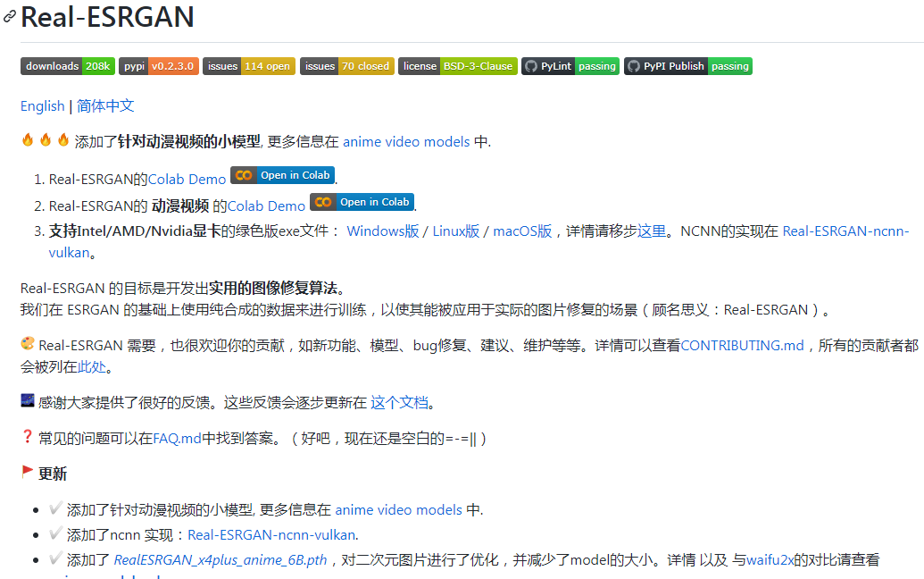
Task: Open Colab Demo link for 动漫视频
Action: pyautogui.click(x=266, y=206)
